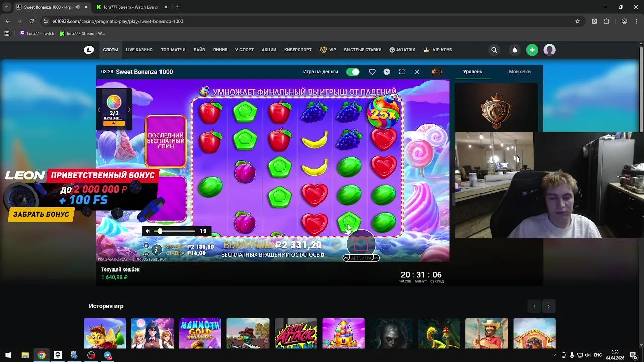Open the bee slot thumbnail in history

pos(105,333)
